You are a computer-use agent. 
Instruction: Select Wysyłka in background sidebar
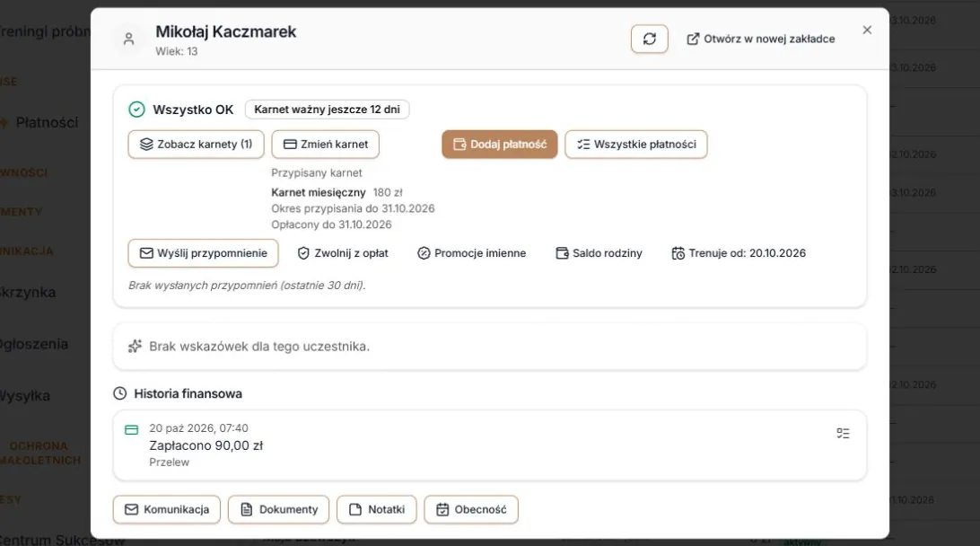25,396
